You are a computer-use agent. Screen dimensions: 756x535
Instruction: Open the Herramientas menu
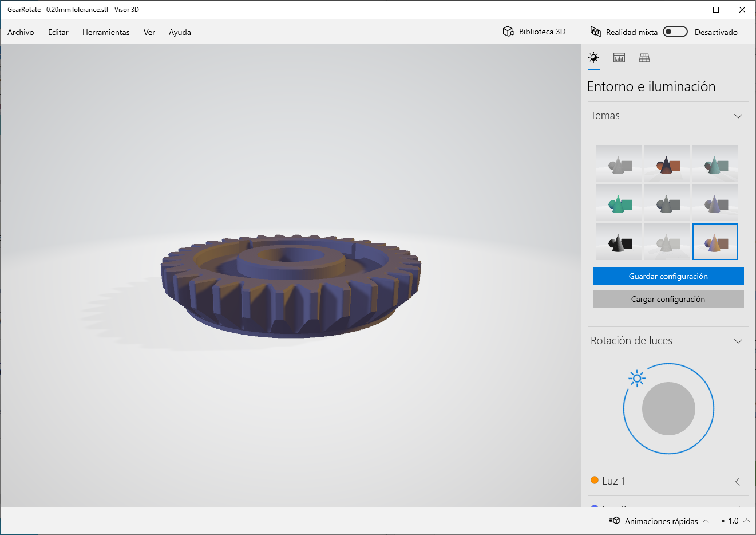pos(106,32)
